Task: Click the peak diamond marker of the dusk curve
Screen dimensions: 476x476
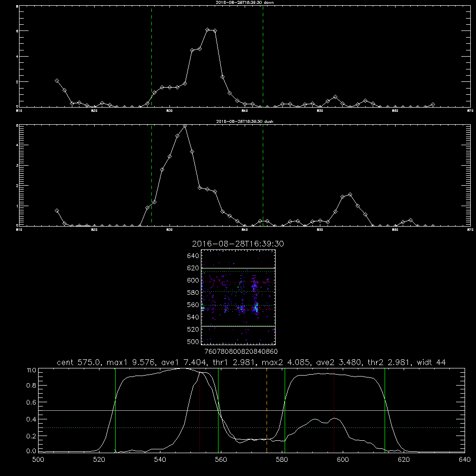Action: tap(185, 126)
